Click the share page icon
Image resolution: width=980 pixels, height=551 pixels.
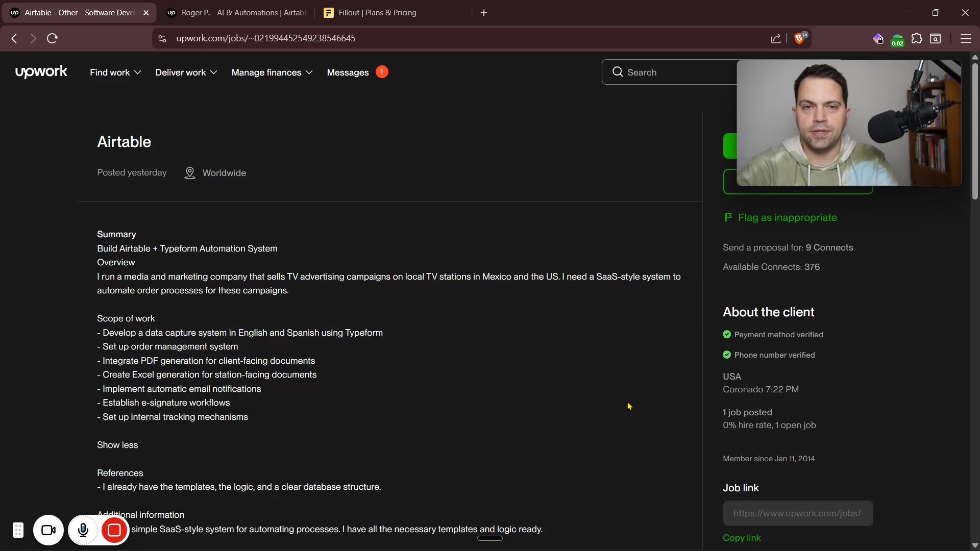pyautogui.click(x=776, y=38)
